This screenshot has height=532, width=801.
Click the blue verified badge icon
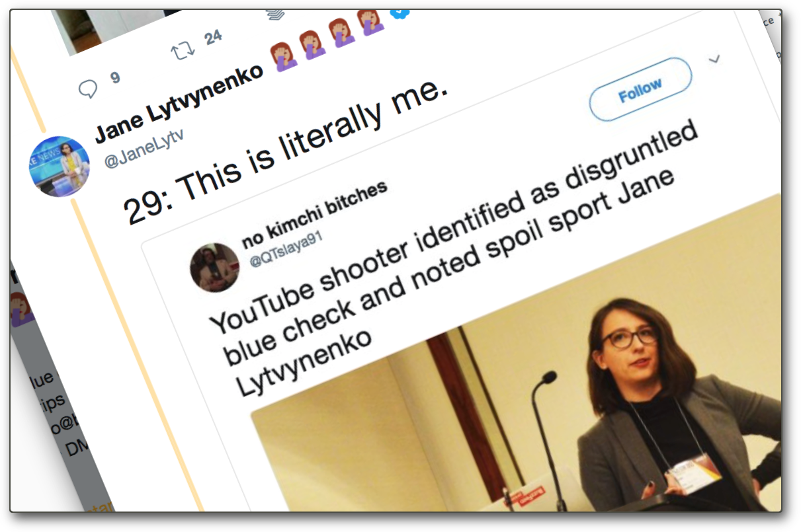[x=401, y=13]
